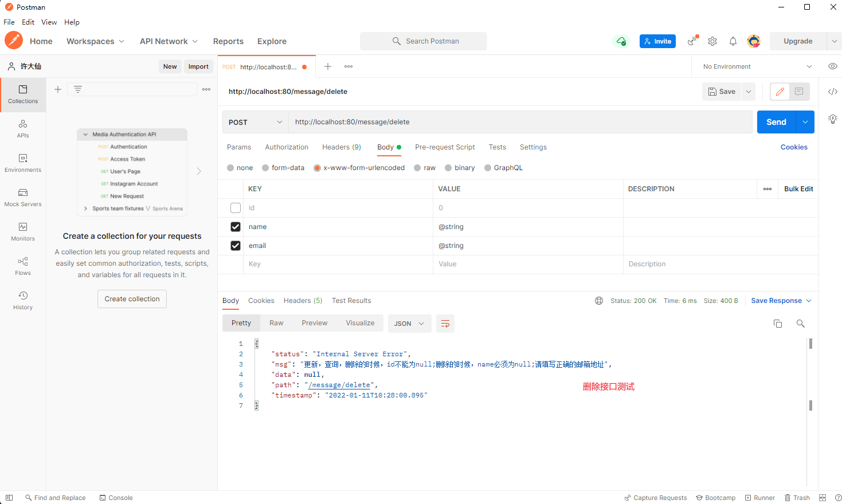The width and height of the screenshot is (842, 504).
Task: Enable the id parameter checkbox
Action: 236,208
